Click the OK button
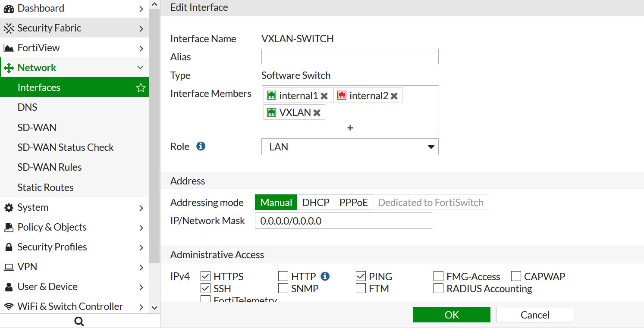Viewport: 644px width, 328px height. [x=452, y=315]
